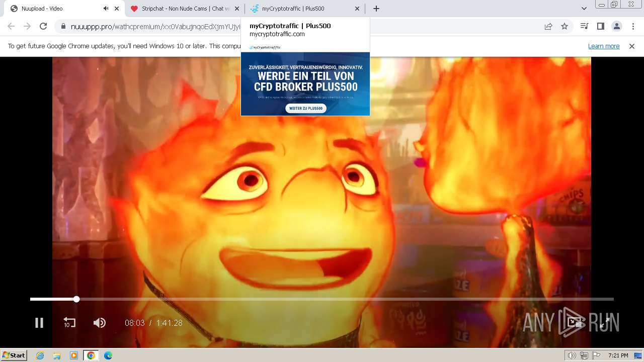This screenshot has height=362, width=644.
Task: Click the address bar URL
Action: pyautogui.click(x=155, y=27)
